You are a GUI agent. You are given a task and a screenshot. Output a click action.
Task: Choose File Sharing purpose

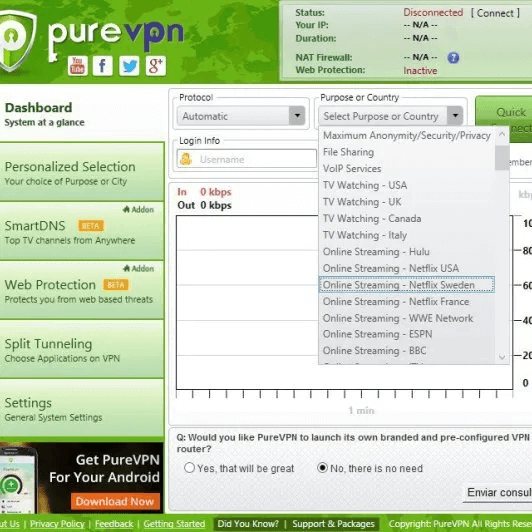(406, 152)
